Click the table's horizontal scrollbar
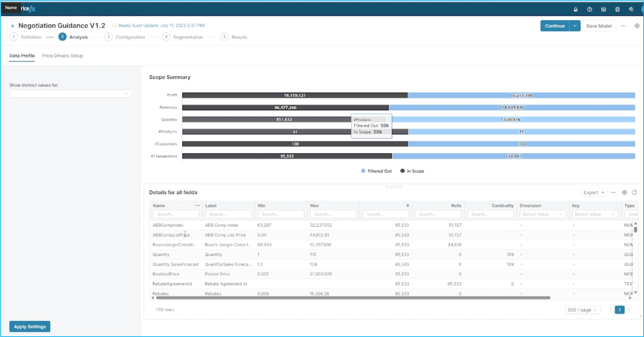 [x=353, y=298]
